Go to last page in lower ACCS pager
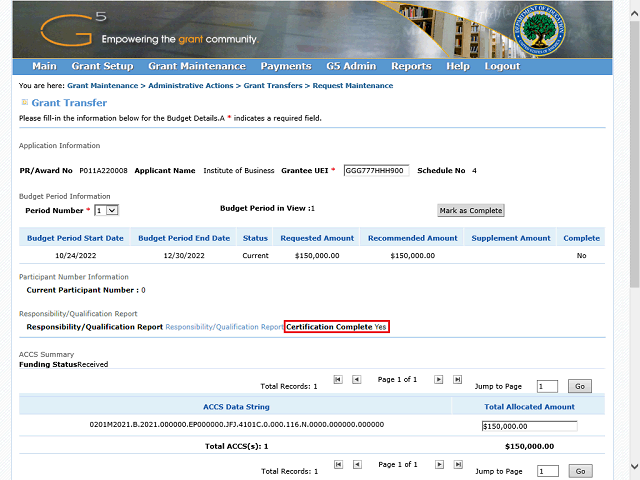 (458, 464)
